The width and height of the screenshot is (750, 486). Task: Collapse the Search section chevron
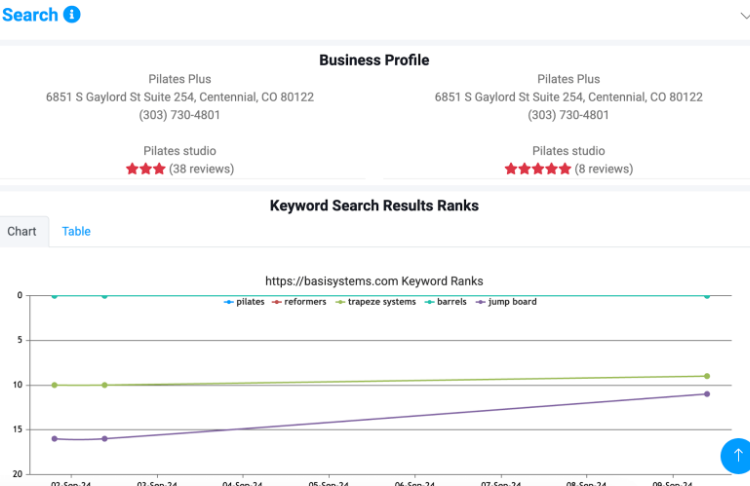(745, 16)
